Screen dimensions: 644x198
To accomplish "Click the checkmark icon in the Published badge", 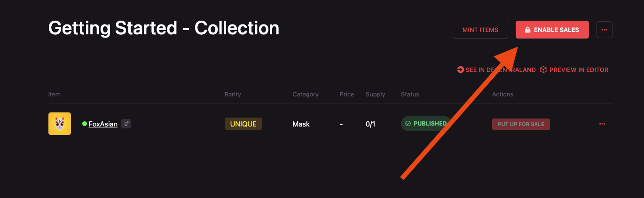I will [x=408, y=124].
